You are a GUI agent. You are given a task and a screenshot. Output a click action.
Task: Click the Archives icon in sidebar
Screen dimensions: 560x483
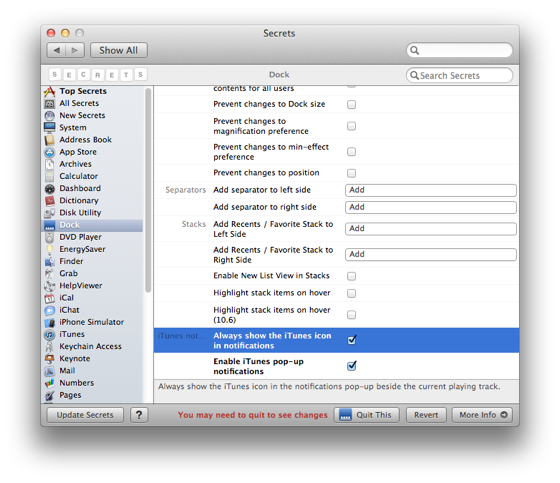pyautogui.click(x=50, y=164)
